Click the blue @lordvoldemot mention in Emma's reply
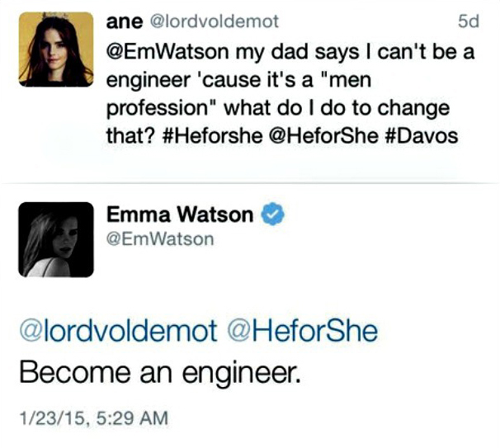500x448 pixels. 118,331
